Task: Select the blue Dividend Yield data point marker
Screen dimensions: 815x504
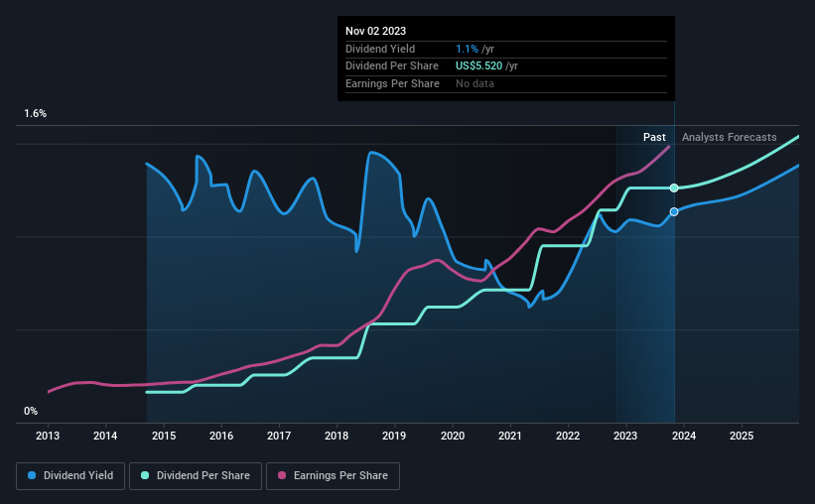Action: (x=674, y=212)
